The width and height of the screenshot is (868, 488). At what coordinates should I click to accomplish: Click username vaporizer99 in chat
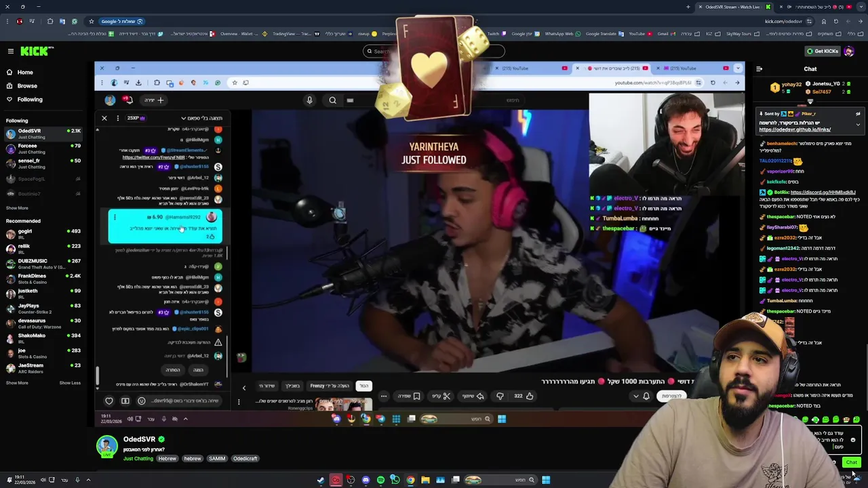pos(780,171)
